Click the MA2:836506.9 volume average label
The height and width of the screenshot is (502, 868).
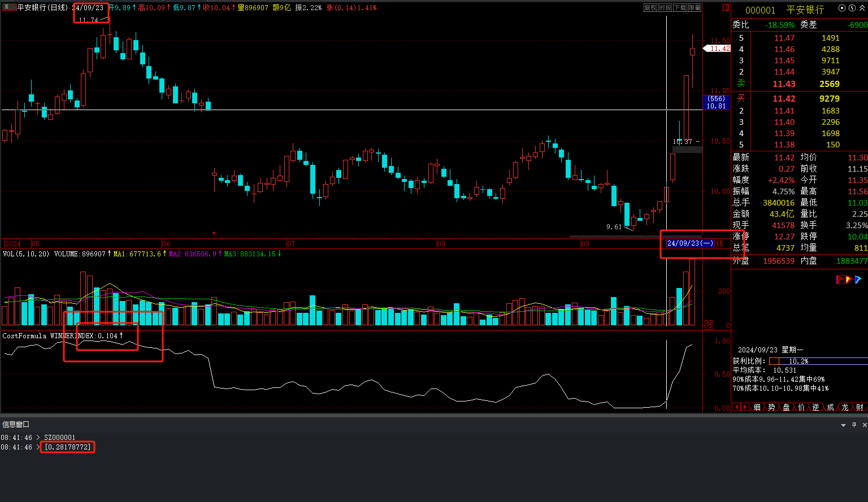(194, 254)
